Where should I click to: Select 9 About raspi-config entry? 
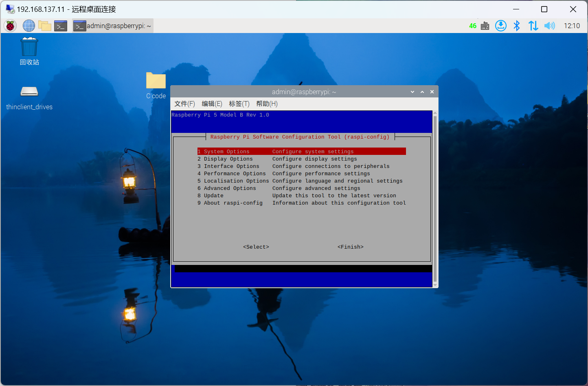coord(302,203)
